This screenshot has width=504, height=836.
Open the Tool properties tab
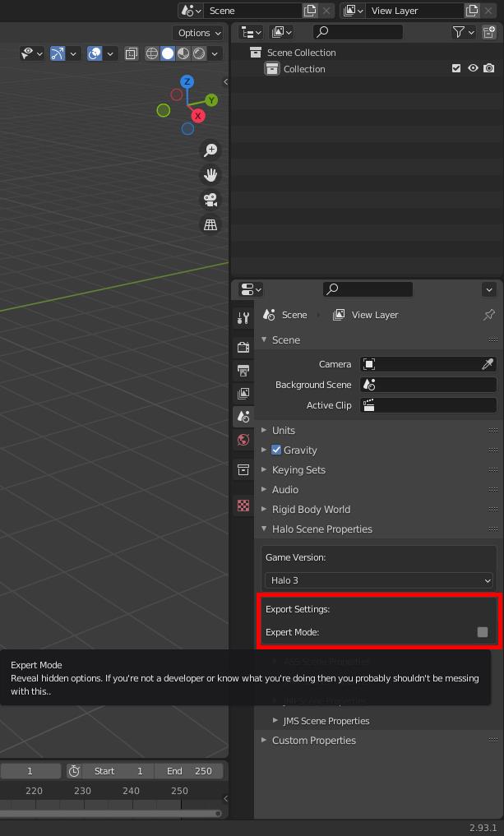tap(243, 318)
